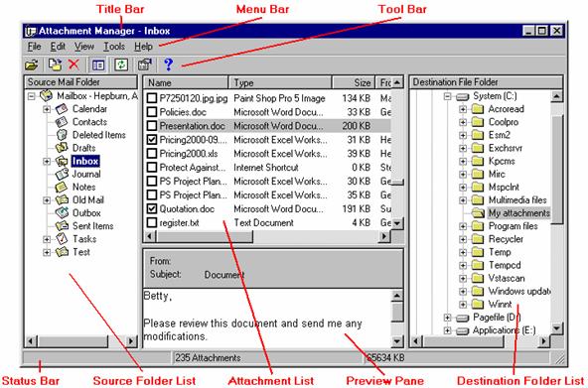This screenshot has height=388, width=588.
Task: Select the Inbox folder label
Action: pos(85,161)
